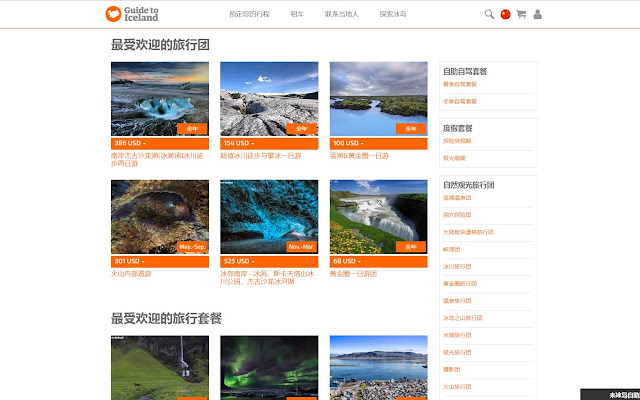Open the glacier hiking tour photo
The width and height of the screenshot is (640, 400).
[x=269, y=99]
